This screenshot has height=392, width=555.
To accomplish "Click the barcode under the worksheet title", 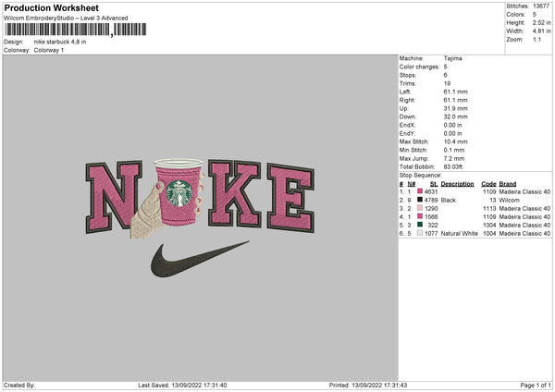I will tap(76, 30).
